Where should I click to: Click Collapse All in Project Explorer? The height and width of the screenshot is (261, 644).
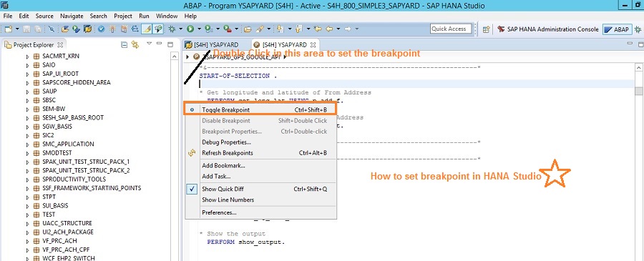[x=124, y=45]
